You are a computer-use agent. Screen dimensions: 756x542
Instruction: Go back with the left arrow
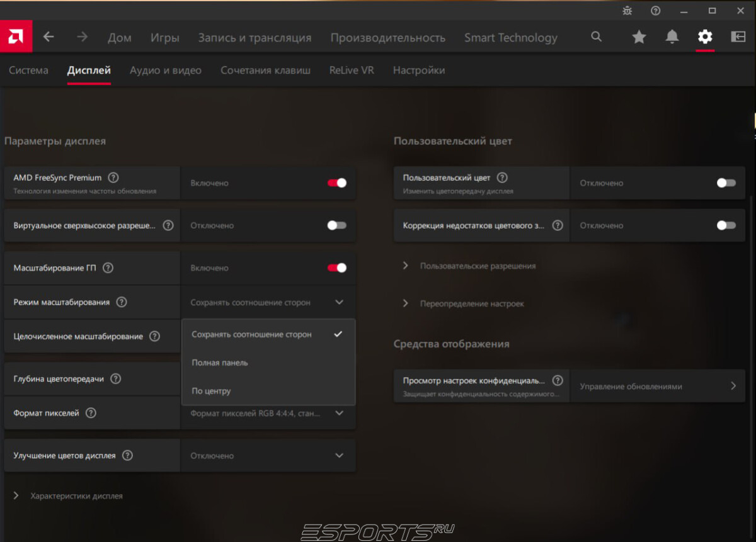pyautogui.click(x=49, y=37)
